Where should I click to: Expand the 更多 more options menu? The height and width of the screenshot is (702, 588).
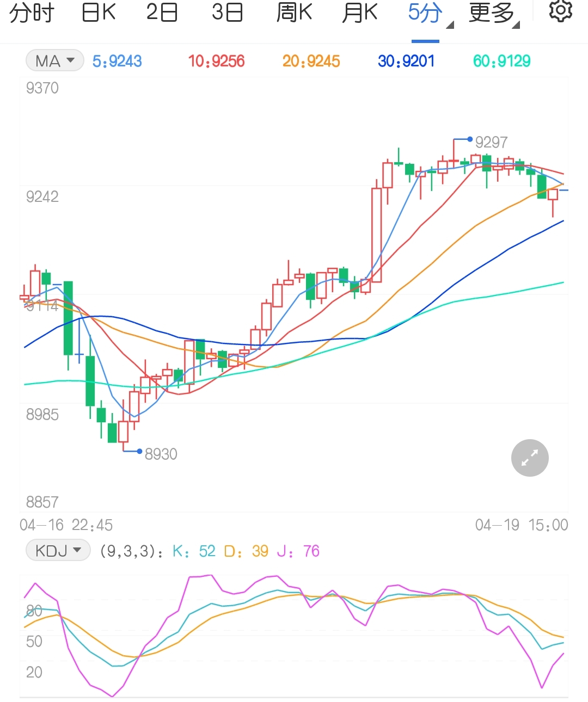(x=494, y=13)
